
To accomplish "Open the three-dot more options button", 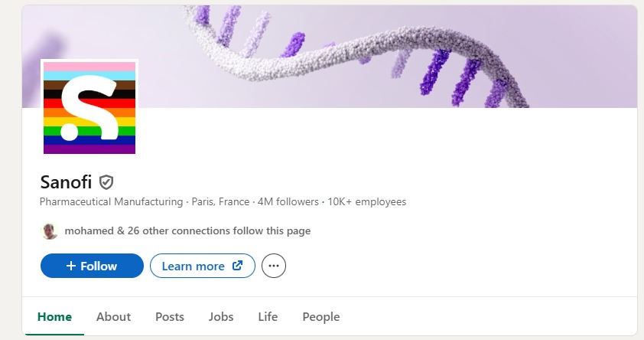I will point(274,266).
